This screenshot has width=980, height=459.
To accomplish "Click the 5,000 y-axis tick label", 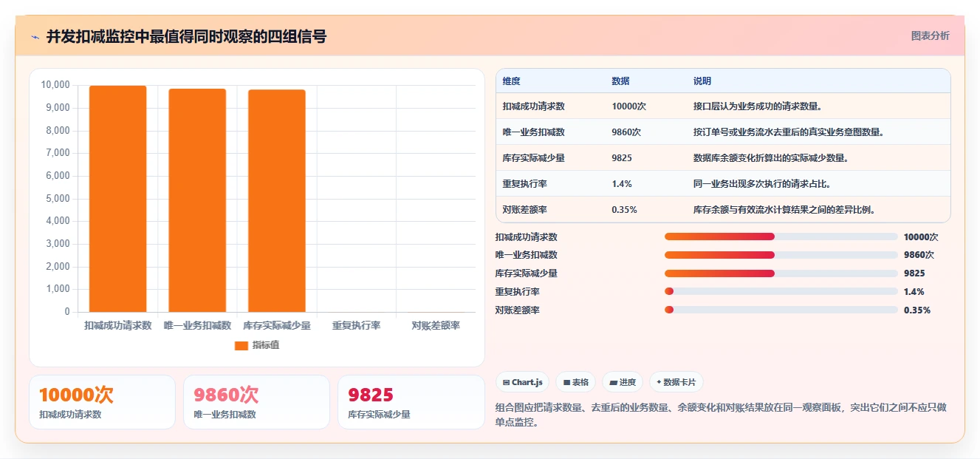I will tap(58, 199).
